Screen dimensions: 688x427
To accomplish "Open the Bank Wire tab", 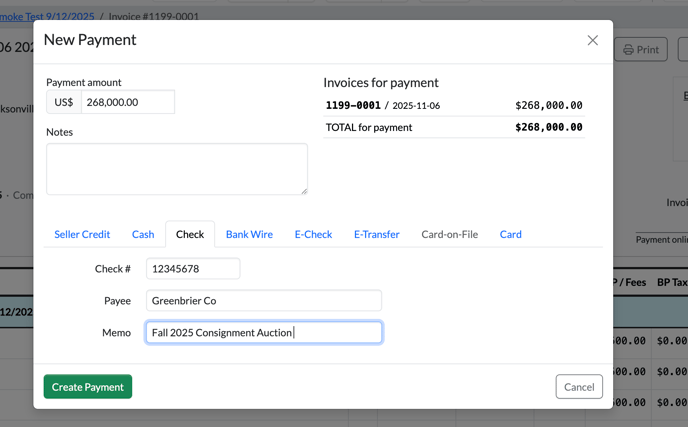I will 249,234.
